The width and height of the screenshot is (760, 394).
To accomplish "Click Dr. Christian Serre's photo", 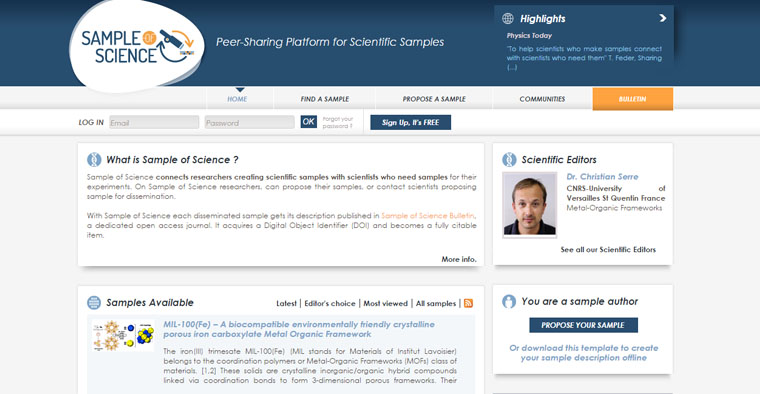I will click(530, 204).
